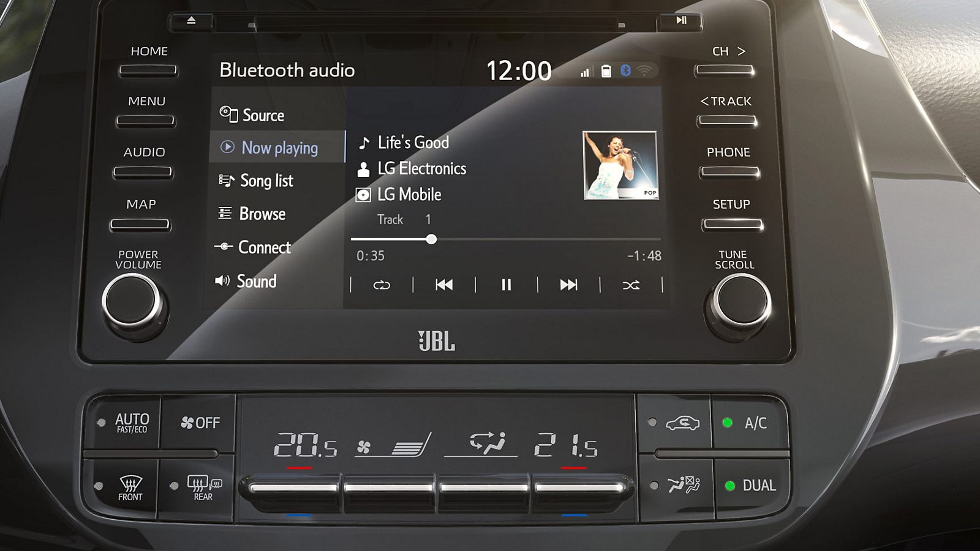Viewport: 980px width, 551px height.
Task: Click the song progress slider knob
Action: tap(431, 239)
